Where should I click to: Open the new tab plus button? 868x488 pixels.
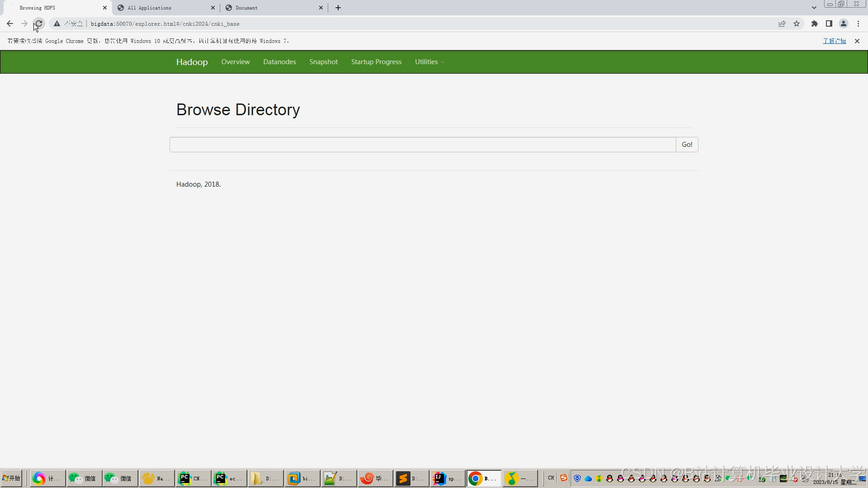(x=338, y=8)
